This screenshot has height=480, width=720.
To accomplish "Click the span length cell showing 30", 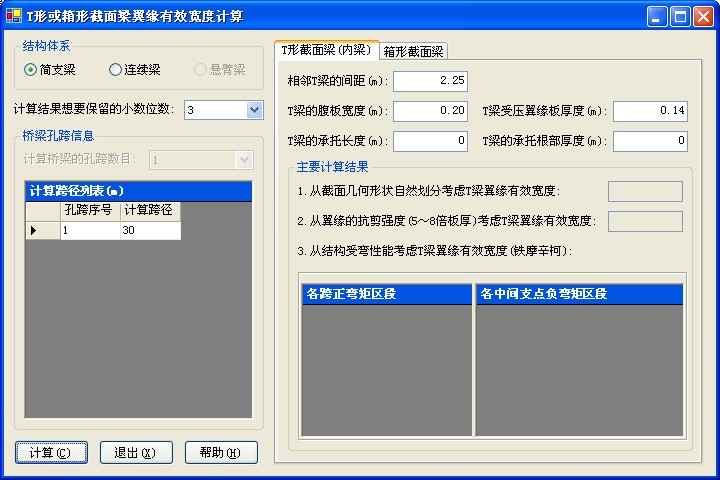I will 150,230.
